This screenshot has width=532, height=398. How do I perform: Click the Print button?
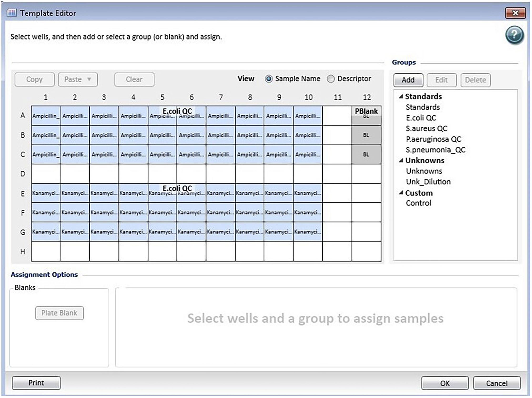click(36, 383)
